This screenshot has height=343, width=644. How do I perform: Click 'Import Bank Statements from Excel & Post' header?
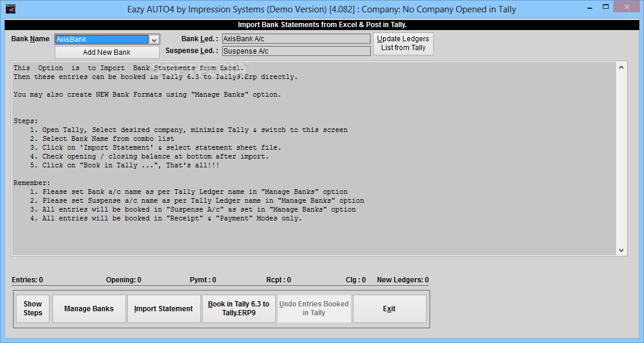point(322,25)
